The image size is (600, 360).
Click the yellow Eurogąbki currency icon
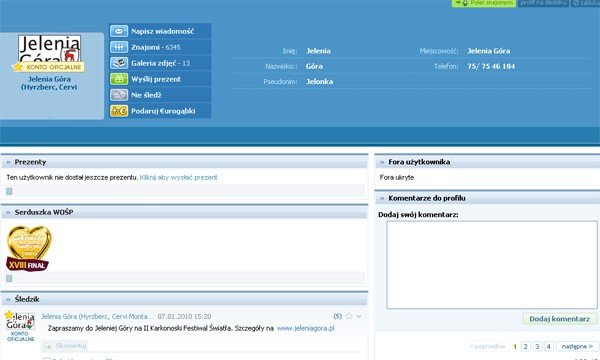[x=119, y=111]
